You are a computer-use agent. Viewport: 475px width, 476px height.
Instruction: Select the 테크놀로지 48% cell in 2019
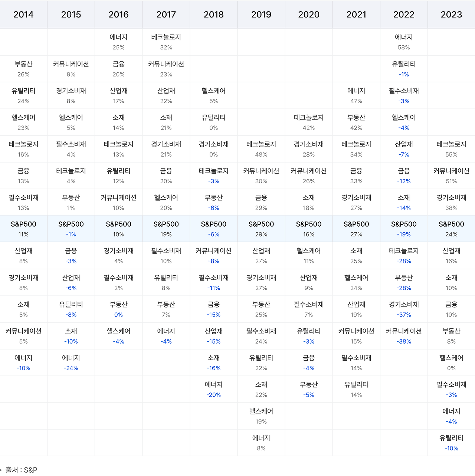point(261,149)
